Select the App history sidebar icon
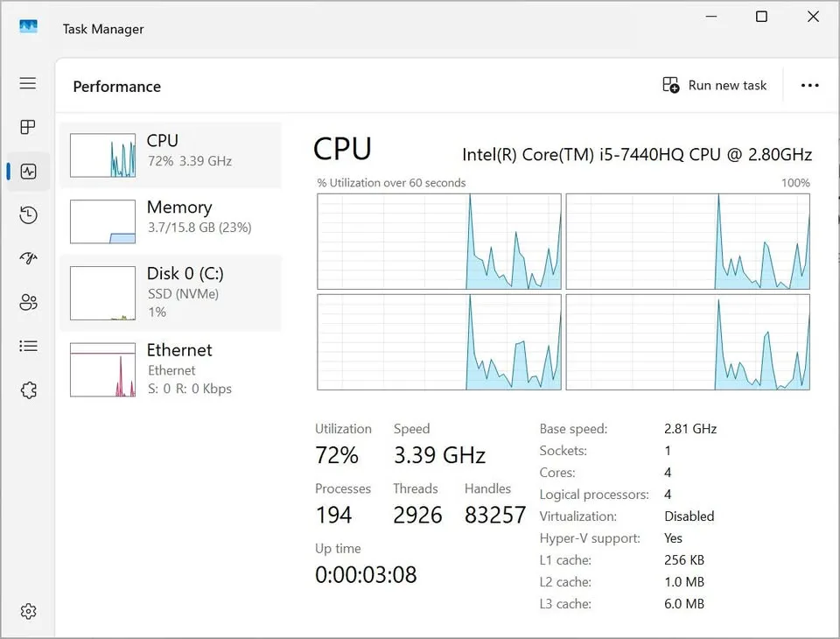Image resolution: width=840 pixels, height=639 pixels. point(27,214)
